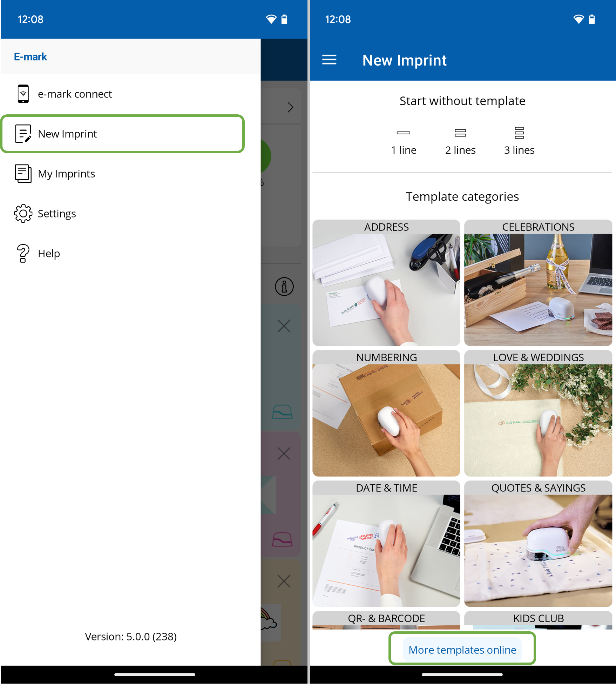Choose the 2 lines layout icon
Viewport: 616px width, 685px height.
(x=460, y=133)
